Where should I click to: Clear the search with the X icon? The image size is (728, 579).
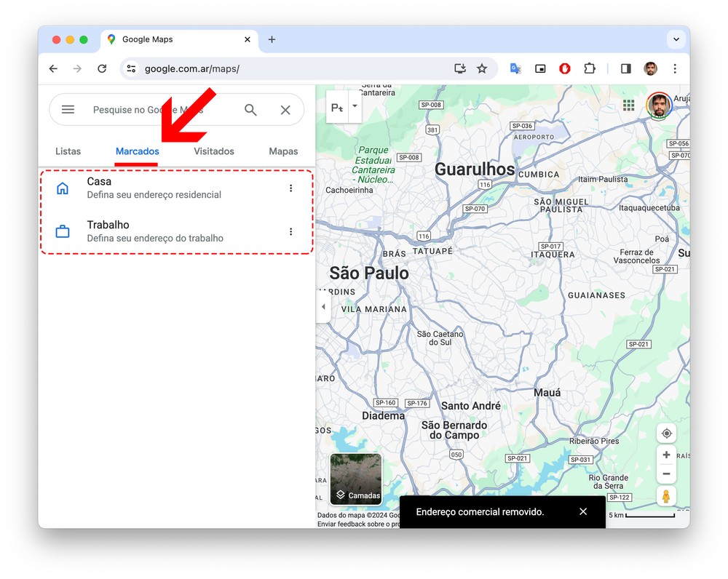click(285, 110)
